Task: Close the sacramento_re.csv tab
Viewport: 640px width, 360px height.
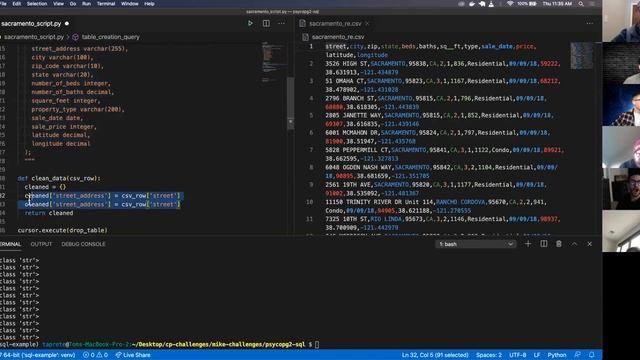Action: point(367,24)
